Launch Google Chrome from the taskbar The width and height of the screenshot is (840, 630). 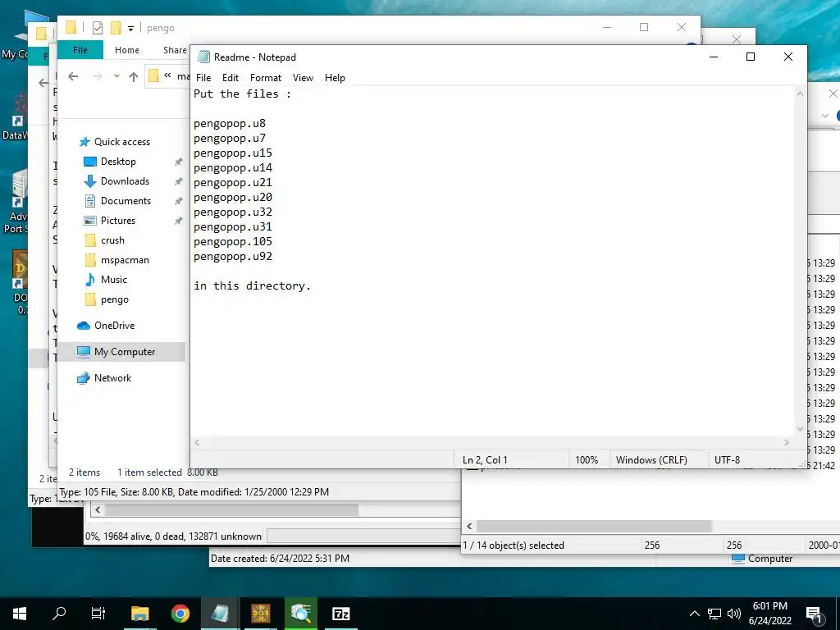tap(180, 614)
